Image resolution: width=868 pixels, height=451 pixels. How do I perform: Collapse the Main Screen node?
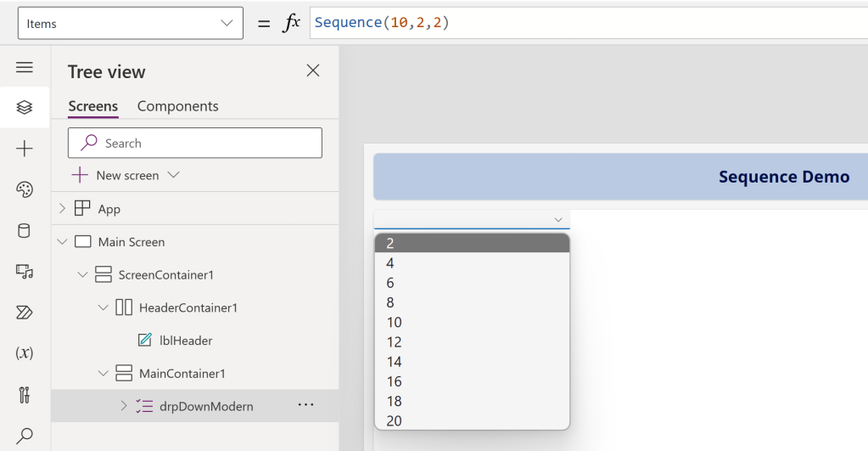tap(62, 242)
